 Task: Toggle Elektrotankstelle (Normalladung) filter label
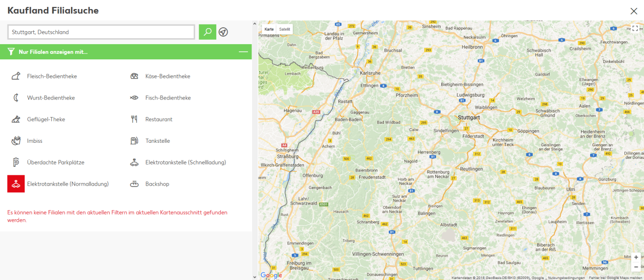click(68, 184)
